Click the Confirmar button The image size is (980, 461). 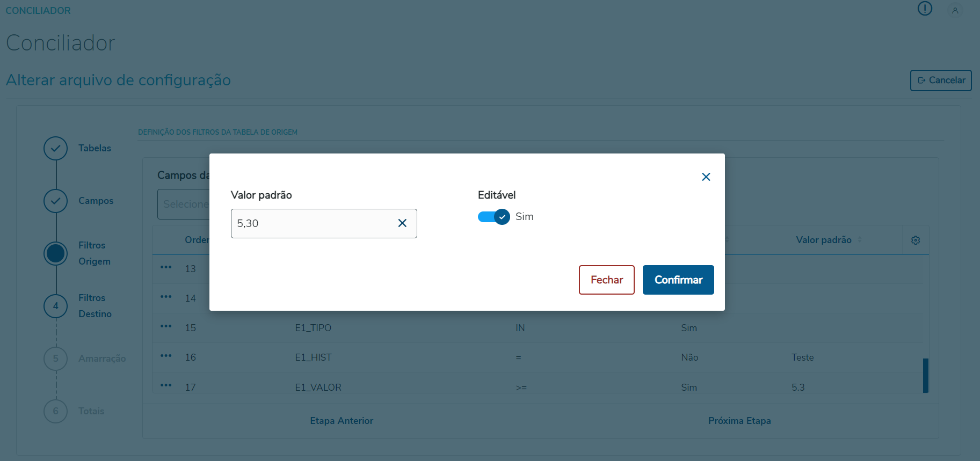(678, 280)
